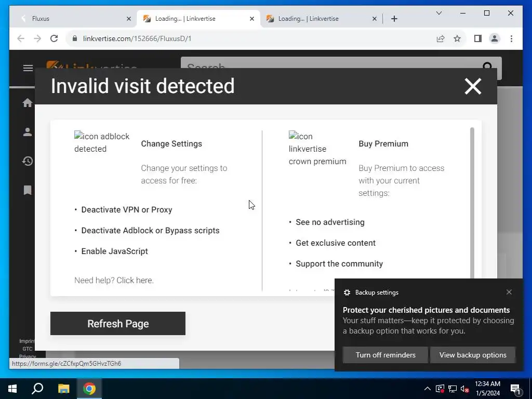The image size is (532, 399).
Task: Click the muted volume tray icon
Action: 465,389
